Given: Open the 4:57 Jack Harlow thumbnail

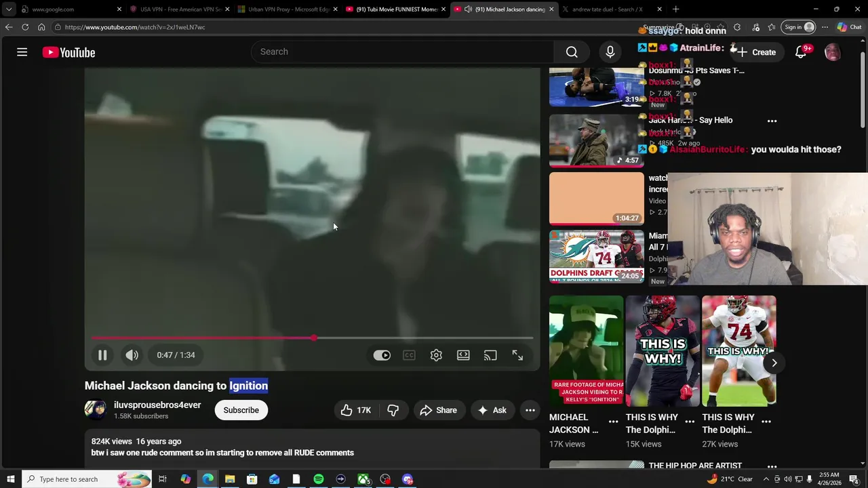Looking at the screenshot, I should (596, 140).
